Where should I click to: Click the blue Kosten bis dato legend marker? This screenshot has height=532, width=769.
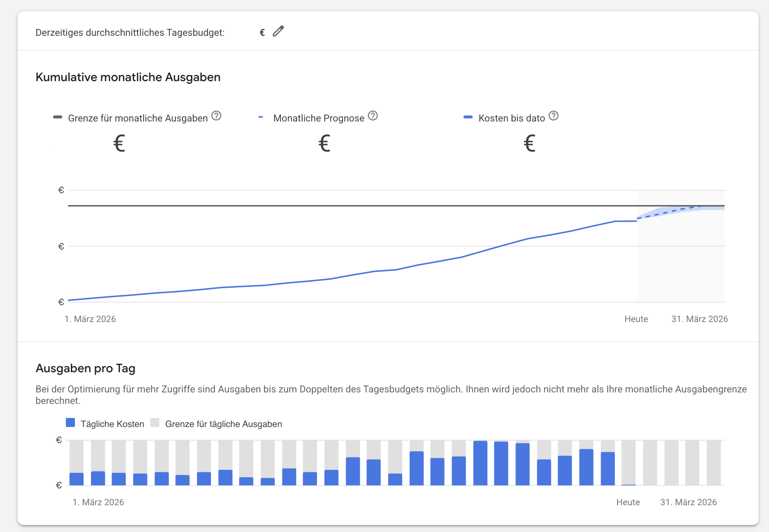pyautogui.click(x=468, y=117)
